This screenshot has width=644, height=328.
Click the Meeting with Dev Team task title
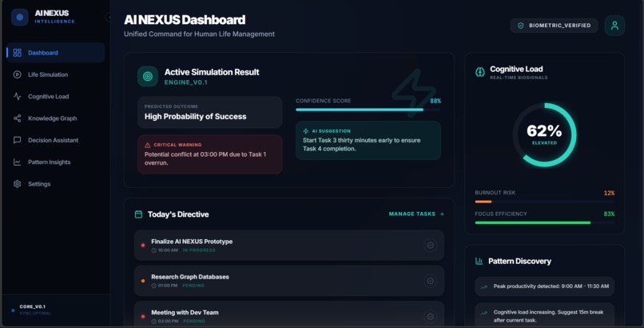click(x=185, y=312)
